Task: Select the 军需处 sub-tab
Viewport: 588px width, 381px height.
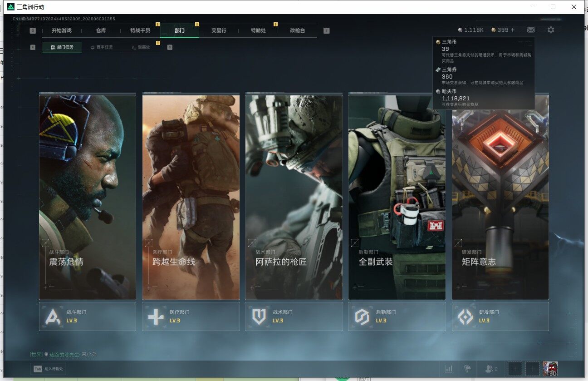Action: [141, 47]
